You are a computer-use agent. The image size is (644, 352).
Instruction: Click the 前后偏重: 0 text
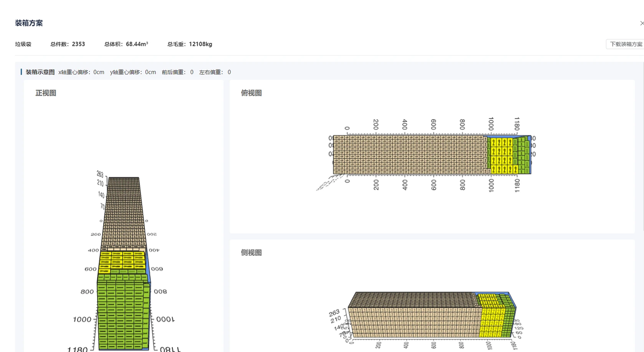(x=177, y=72)
